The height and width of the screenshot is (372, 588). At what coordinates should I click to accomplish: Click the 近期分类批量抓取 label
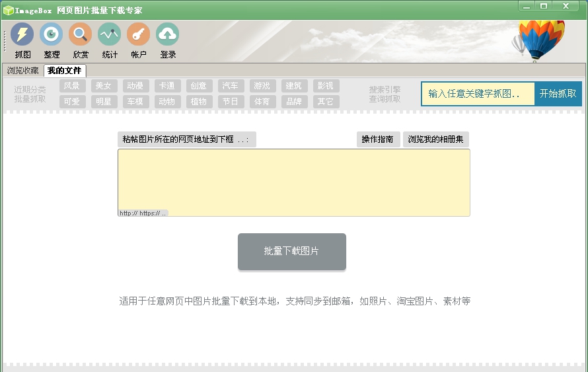30,94
